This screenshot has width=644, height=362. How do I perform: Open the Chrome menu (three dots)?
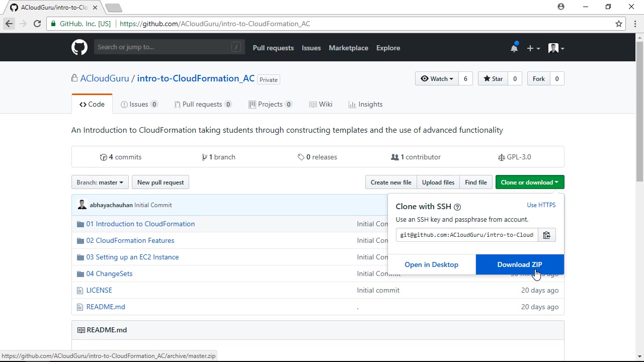point(635,24)
